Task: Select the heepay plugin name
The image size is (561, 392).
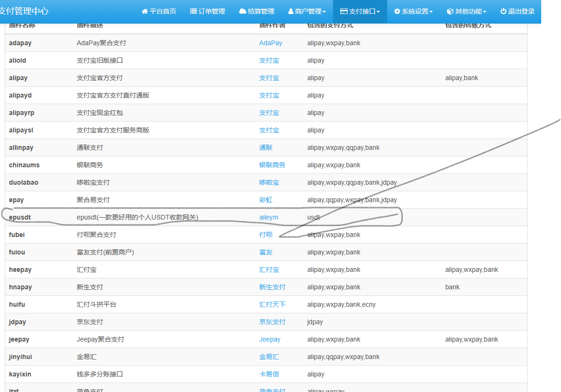Action: pos(20,269)
